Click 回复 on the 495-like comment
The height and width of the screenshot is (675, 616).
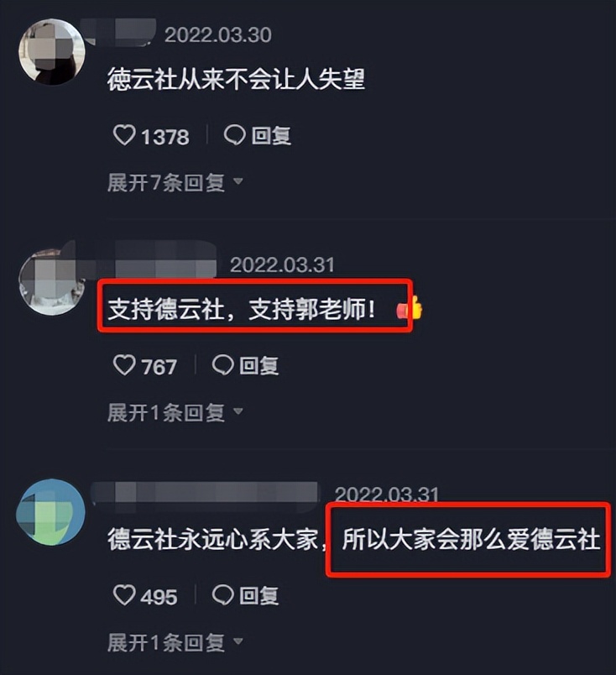point(259,596)
